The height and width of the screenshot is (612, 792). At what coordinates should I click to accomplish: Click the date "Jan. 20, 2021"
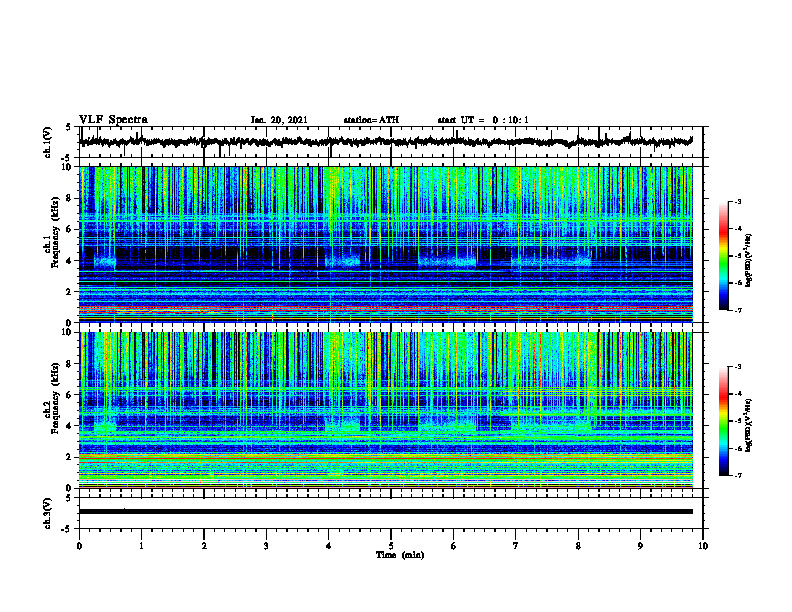(x=279, y=120)
